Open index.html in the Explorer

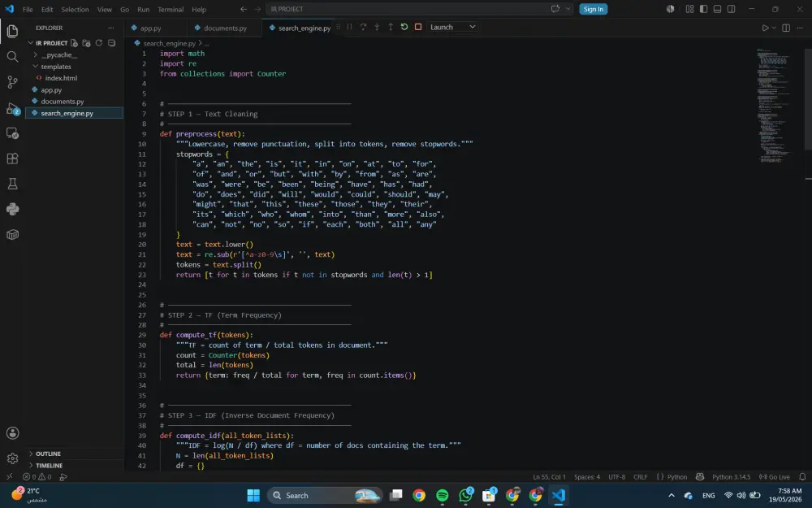click(61, 78)
